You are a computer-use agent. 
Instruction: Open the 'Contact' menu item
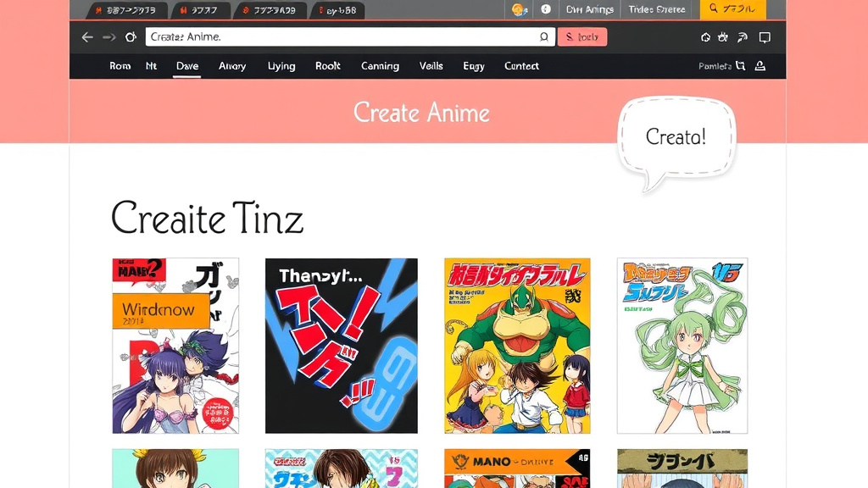(521, 66)
